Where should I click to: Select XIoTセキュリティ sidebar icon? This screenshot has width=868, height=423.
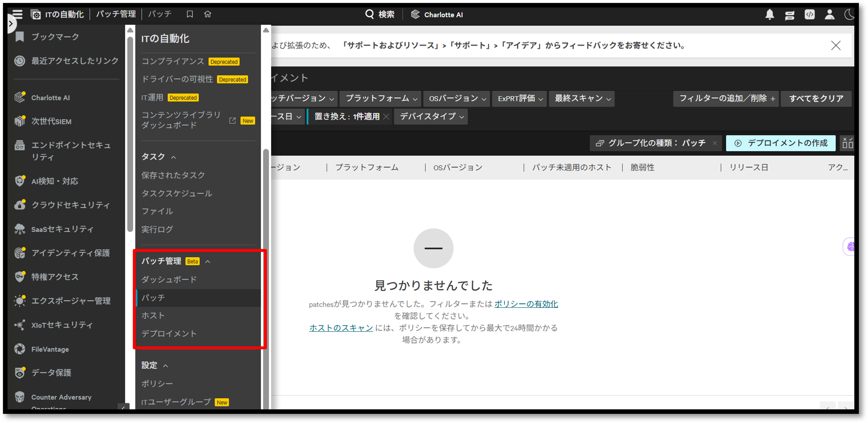point(20,325)
